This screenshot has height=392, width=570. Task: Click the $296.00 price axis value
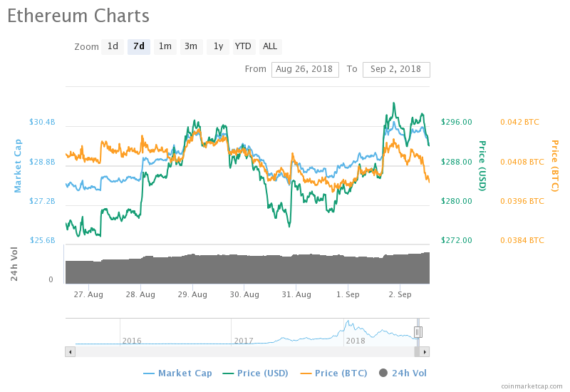457,122
